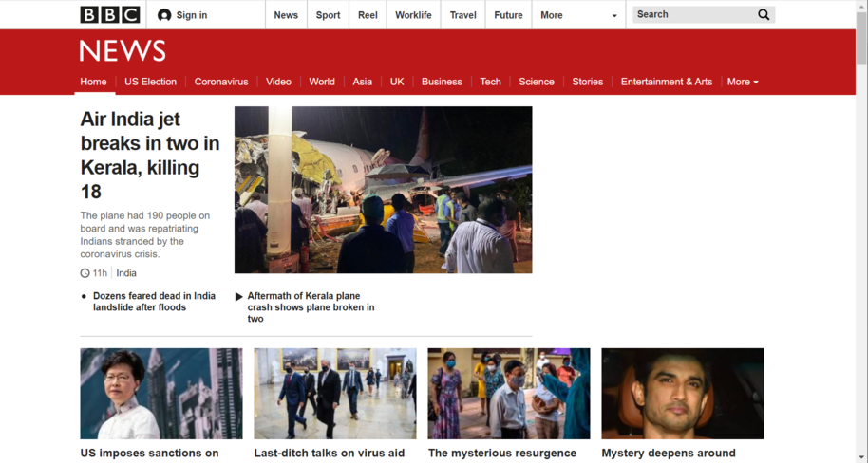Switch to the Tech tab
This screenshot has width=868, height=463.
tap(490, 82)
